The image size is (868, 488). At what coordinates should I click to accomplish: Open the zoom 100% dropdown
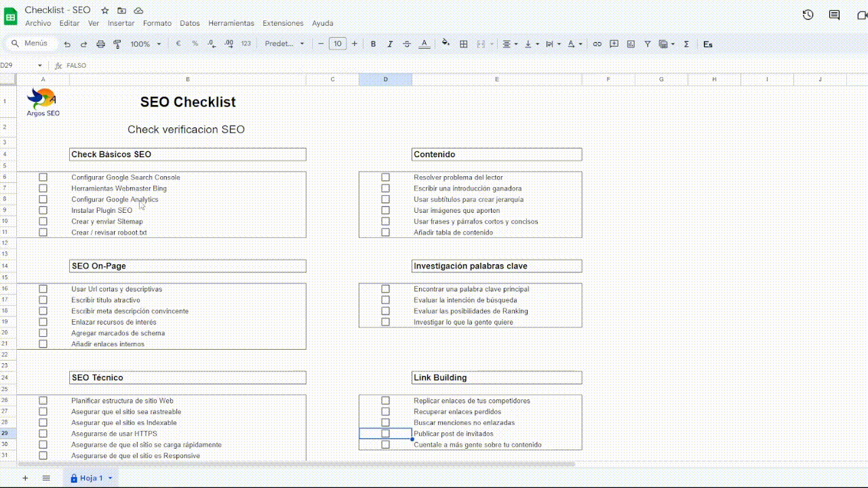146,44
